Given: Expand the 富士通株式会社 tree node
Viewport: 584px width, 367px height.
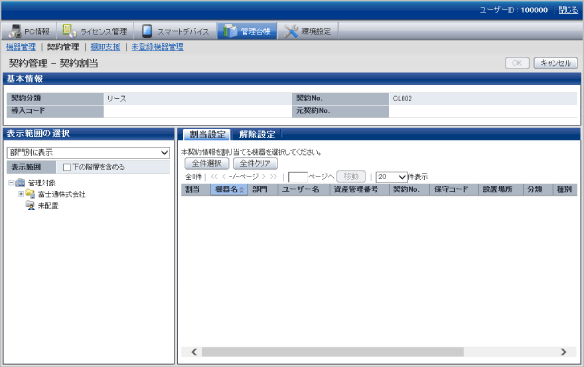Looking at the screenshot, I should tap(21, 194).
